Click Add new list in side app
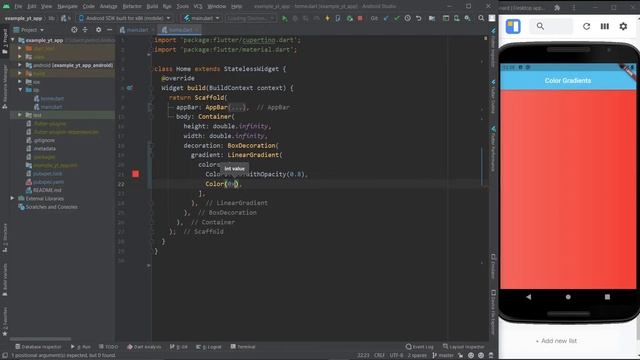This screenshot has width=640, height=360. (556, 341)
